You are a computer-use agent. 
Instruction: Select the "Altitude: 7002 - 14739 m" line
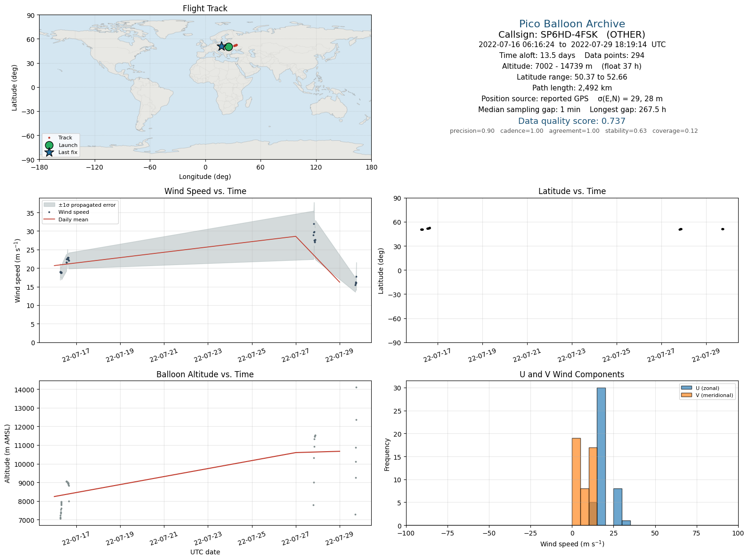[x=572, y=66]
